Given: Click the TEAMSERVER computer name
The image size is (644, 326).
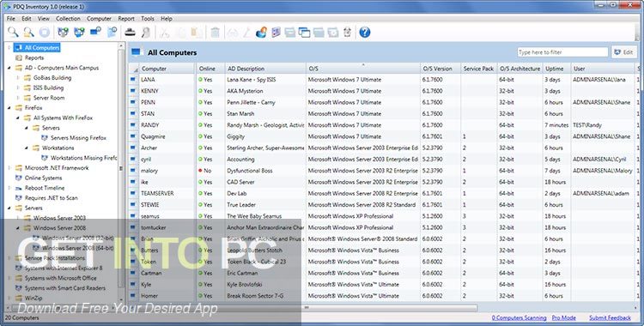Looking at the screenshot, I should [157, 193].
